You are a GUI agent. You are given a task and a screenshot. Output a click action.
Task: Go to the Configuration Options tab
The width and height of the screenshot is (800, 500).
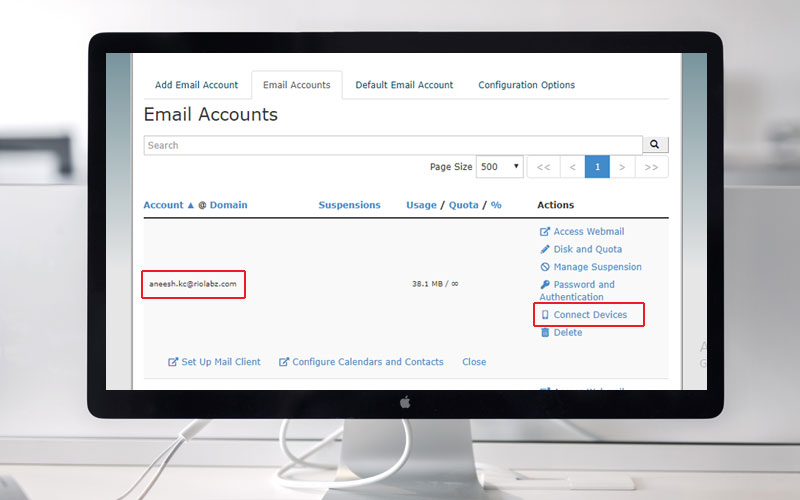pyautogui.click(x=526, y=85)
